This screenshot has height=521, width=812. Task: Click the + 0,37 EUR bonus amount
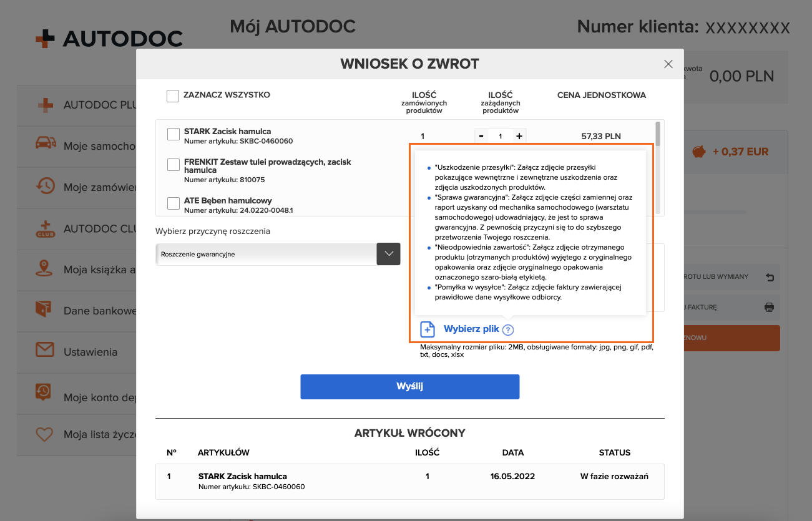tap(741, 152)
